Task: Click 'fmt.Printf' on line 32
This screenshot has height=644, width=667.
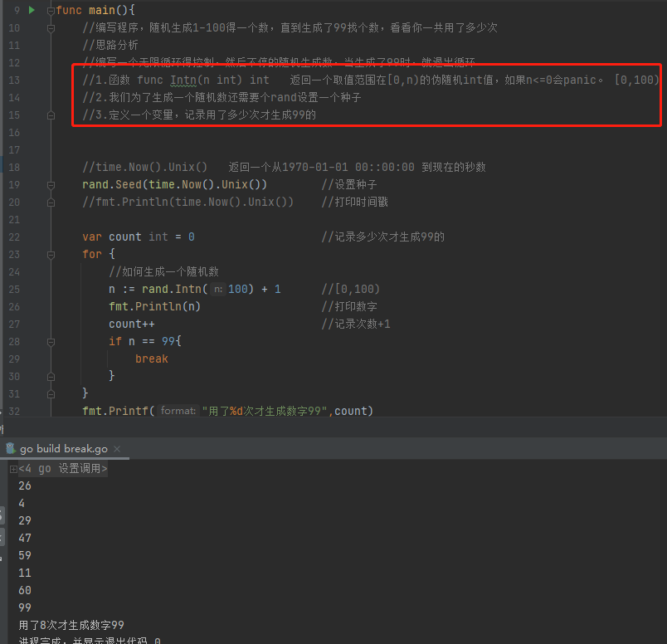Action: (x=114, y=411)
